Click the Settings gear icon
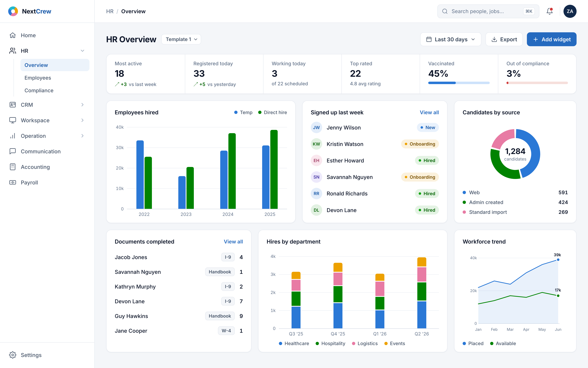Viewport: 588px width, 368px height. pyautogui.click(x=13, y=355)
